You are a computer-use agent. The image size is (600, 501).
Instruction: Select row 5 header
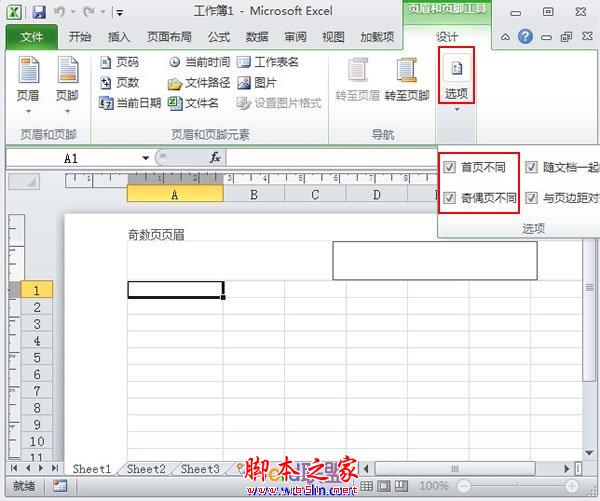(37, 357)
